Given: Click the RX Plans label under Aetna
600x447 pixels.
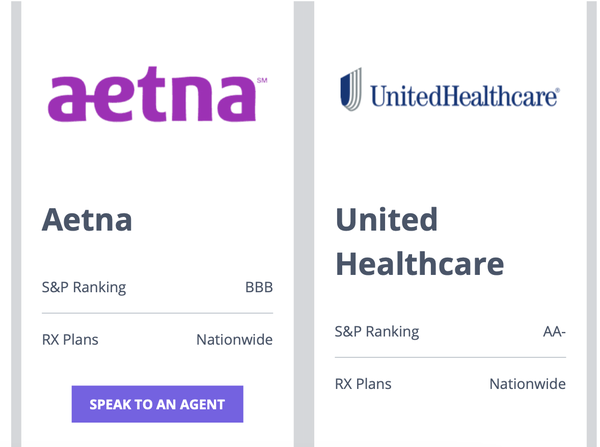Looking at the screenshot, I should pos(70,339).
